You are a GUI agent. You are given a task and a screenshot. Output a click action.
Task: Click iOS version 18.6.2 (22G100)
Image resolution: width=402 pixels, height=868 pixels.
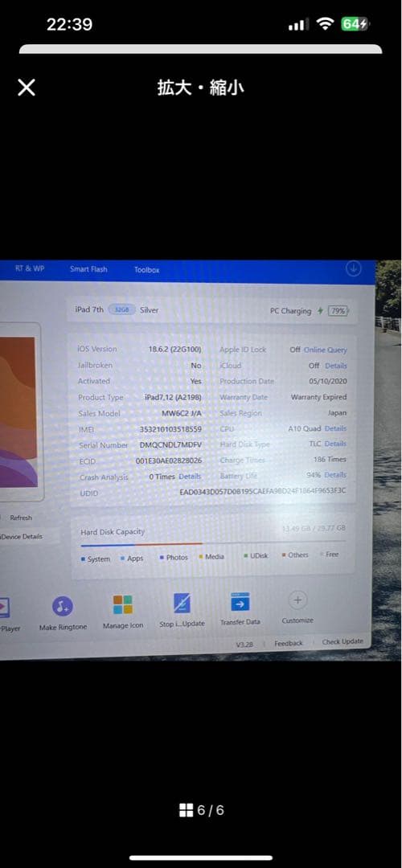tap(174, 350)
